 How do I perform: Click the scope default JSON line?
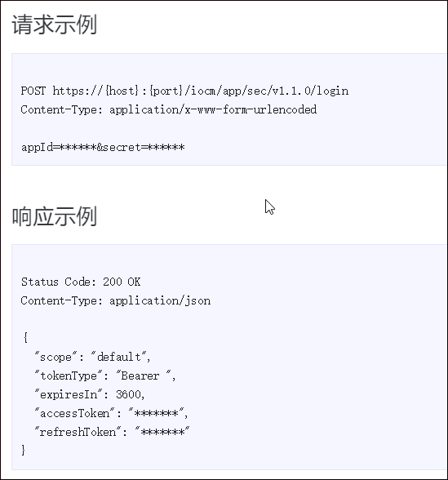pyautogui.click(x=92, y=357)
